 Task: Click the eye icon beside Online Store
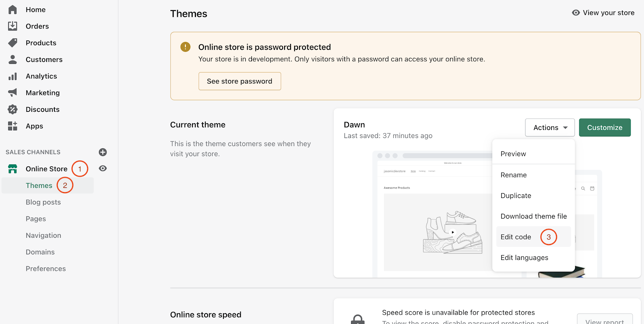tap(103, 169)
